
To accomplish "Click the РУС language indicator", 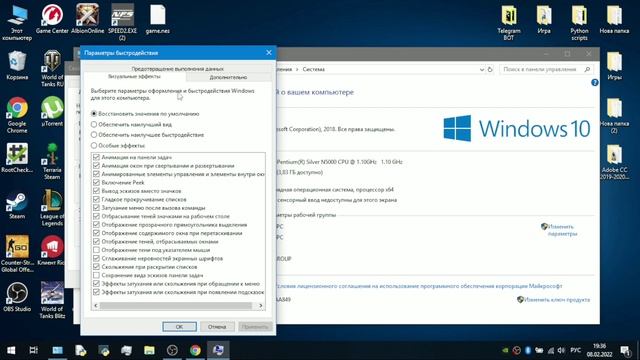I will point(576,350).
